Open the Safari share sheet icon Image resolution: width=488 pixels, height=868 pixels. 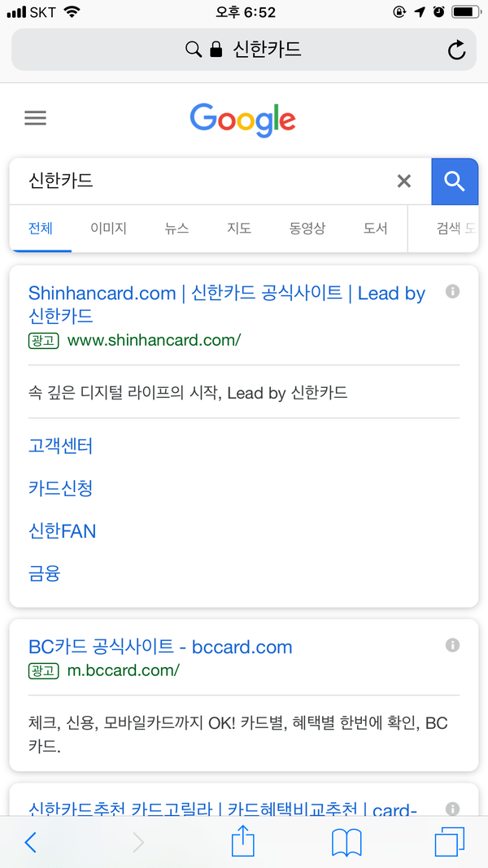[x=243, y=841]
